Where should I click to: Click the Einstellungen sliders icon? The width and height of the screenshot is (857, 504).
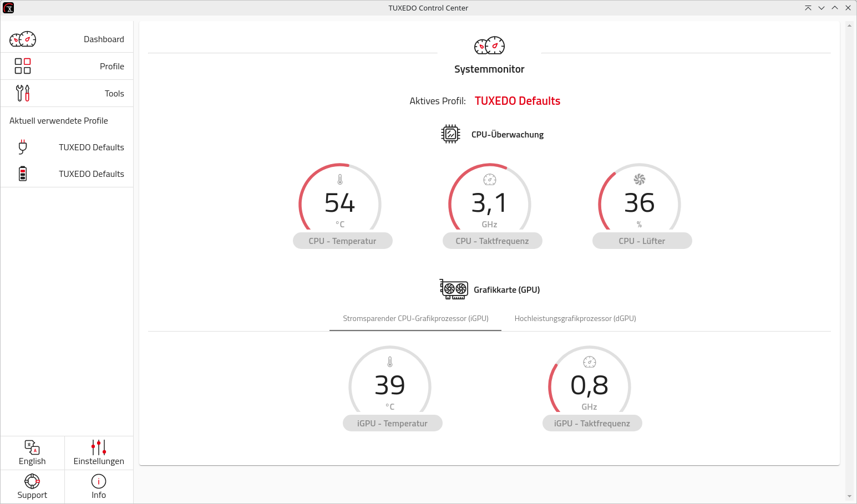pos(99,447)
